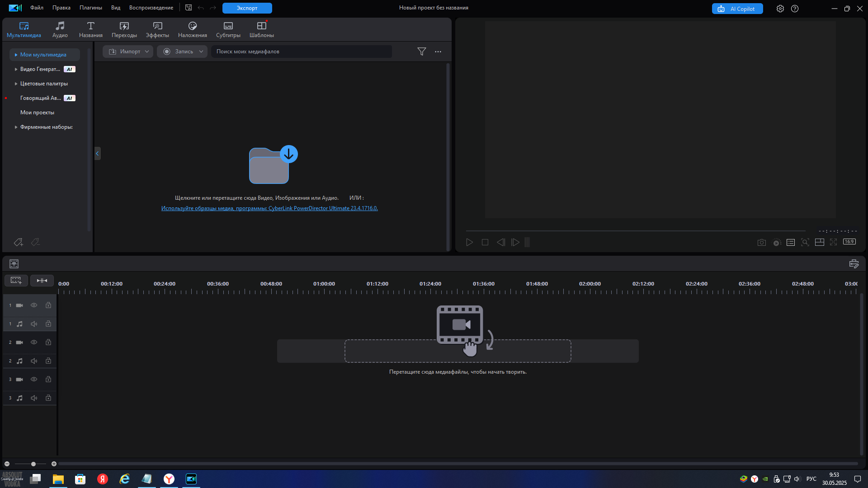Lock video track 3
Screen dimensions: 868x488
48,380
